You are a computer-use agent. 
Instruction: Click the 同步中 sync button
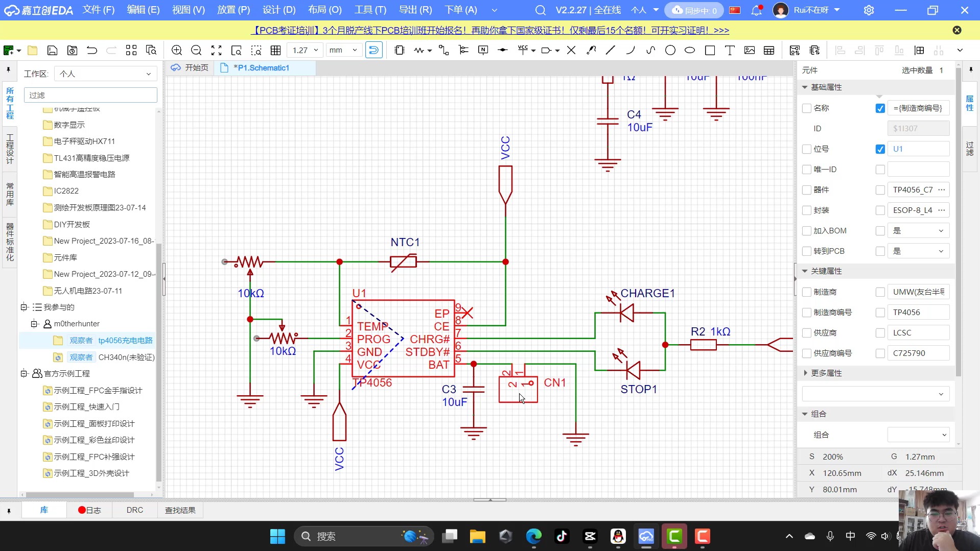point(694,10)
